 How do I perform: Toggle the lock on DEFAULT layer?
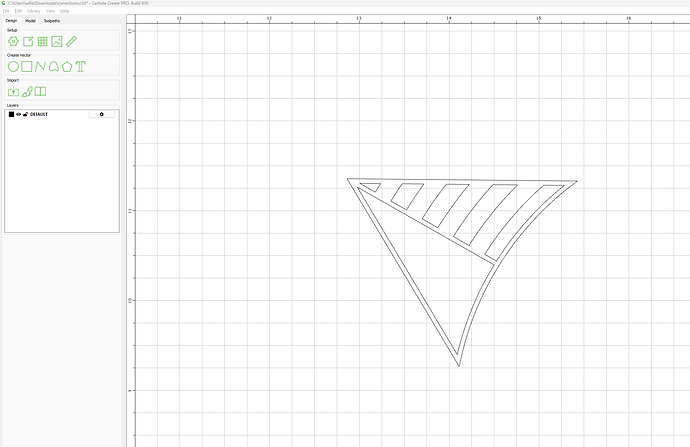(x=25, y=115)
